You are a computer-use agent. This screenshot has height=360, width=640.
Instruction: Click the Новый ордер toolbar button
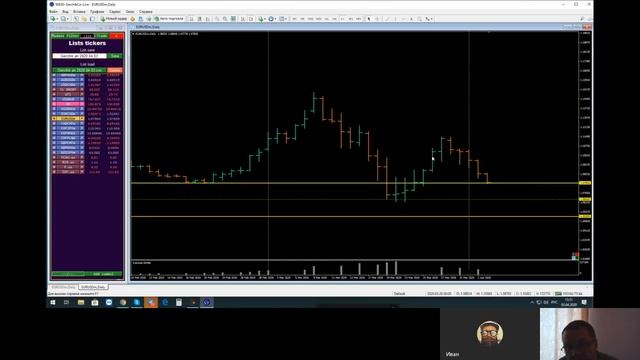[x=114, y=19]
